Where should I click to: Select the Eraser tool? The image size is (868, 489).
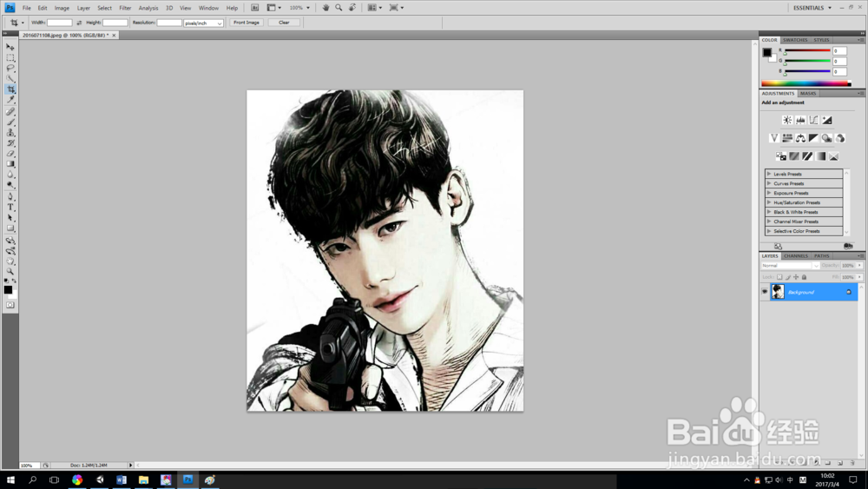tap(10, 154)
